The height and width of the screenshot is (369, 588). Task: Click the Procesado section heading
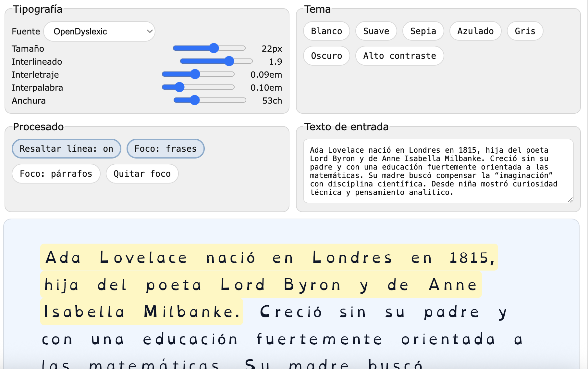click(38, 127)
